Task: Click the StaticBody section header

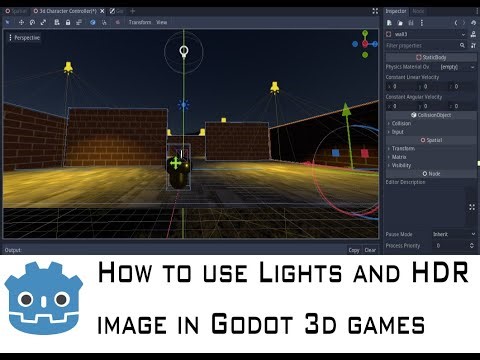Action: tap(431, 57)
